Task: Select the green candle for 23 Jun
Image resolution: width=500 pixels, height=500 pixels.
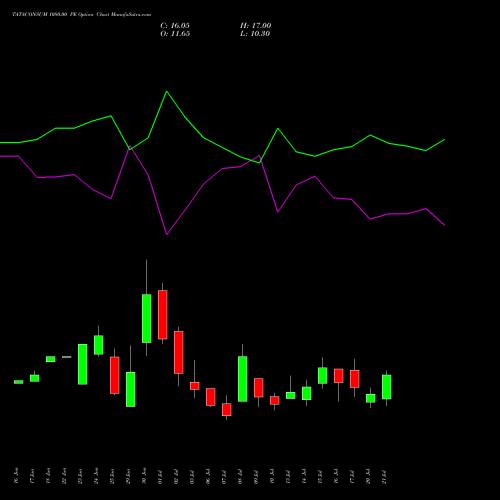Action: 83,364
